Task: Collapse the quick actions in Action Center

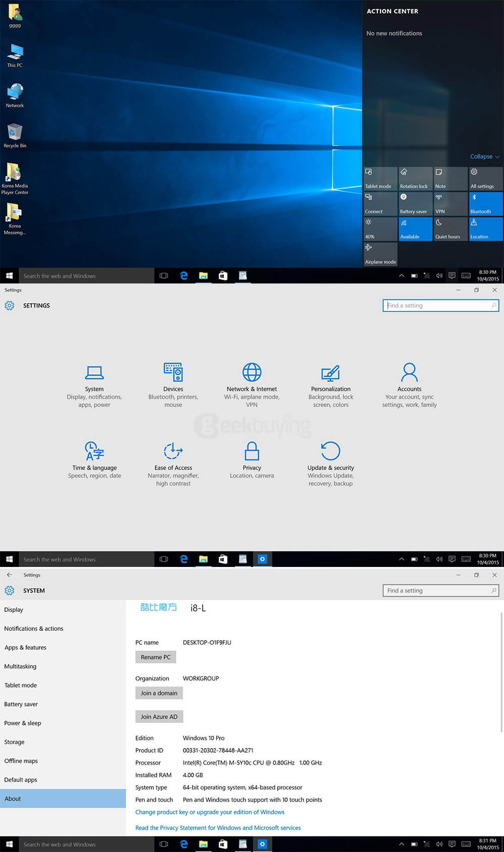Action: tap(484, 156)
